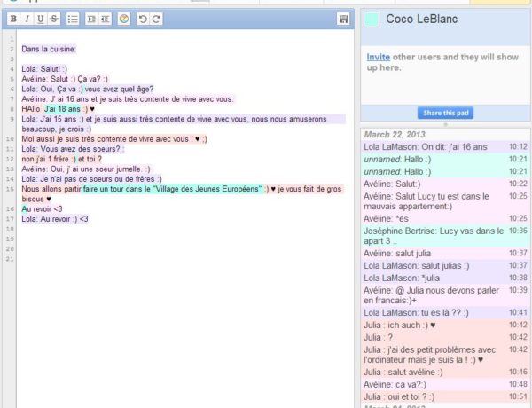The image size is (532, 408).
Task: Insert a bulleted list
Action: (x=74, y=19)
